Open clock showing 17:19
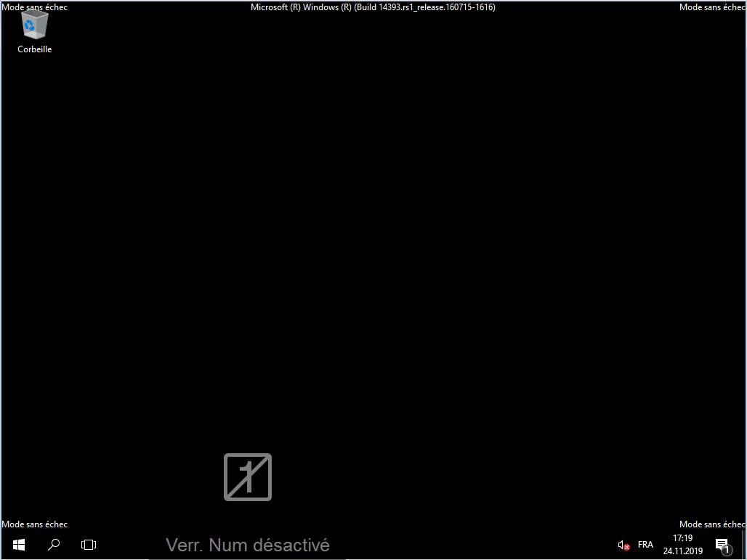Image resolution: width=747 pixels, height=560 pixels. [x=682, y=544]
